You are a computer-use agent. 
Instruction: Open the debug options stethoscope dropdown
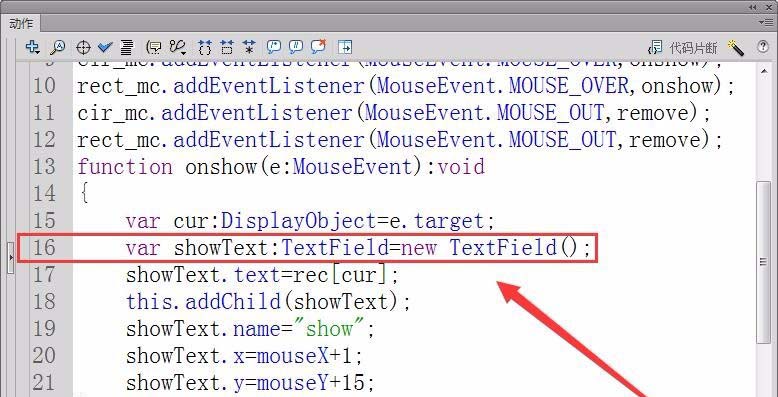(x=178, y=48)
